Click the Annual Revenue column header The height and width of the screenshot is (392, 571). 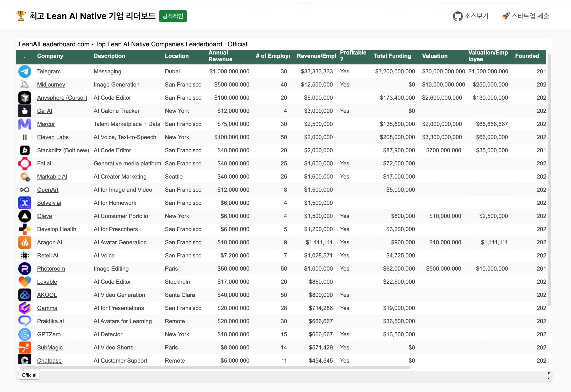tap(220, 56)
